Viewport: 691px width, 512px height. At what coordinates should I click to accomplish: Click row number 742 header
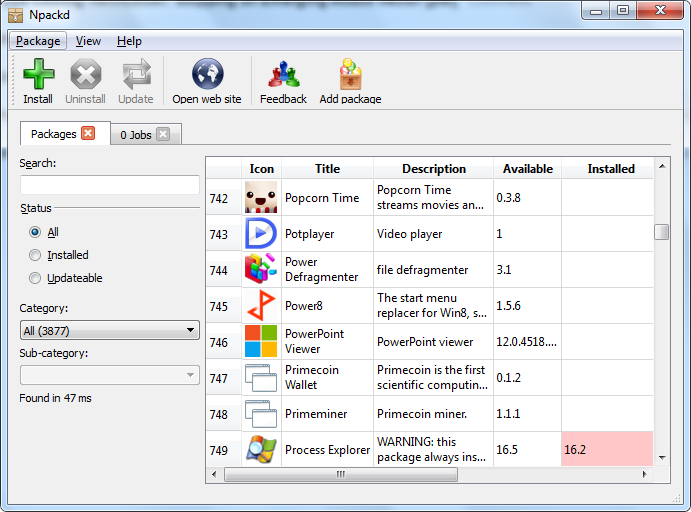click(223, 197)
